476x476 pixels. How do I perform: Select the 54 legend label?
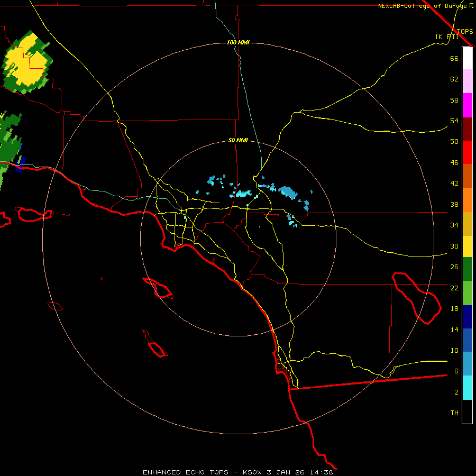tap(454, 121)
